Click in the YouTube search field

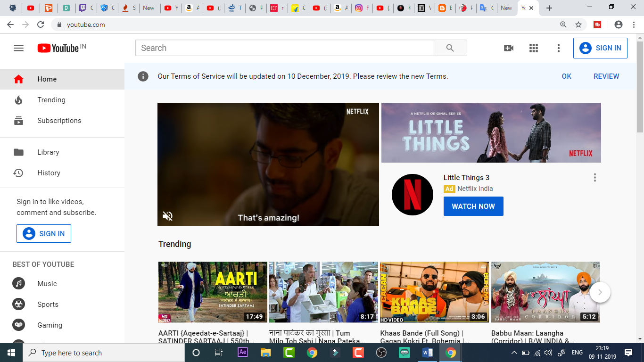[x=284, y=48]
